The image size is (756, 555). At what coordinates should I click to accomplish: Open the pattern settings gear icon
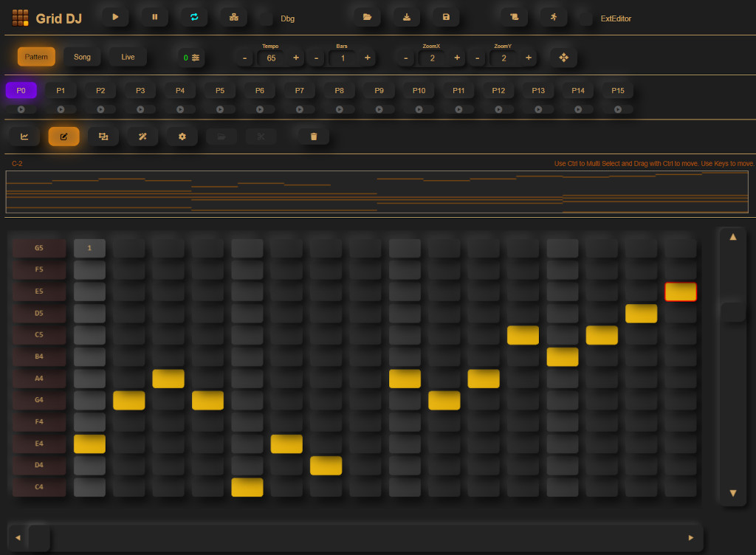182,137
